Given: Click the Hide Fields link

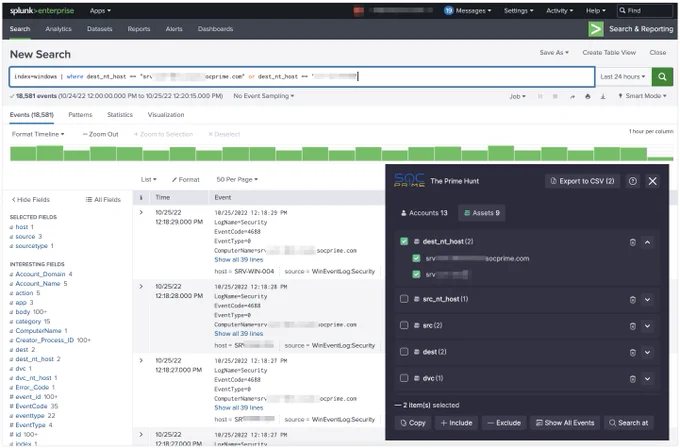Looking at the screenshot, I should (30, 200).
